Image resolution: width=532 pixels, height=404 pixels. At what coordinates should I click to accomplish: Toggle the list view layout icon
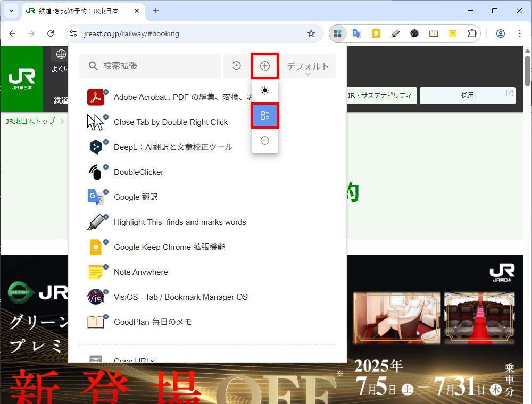click(265, 115)
